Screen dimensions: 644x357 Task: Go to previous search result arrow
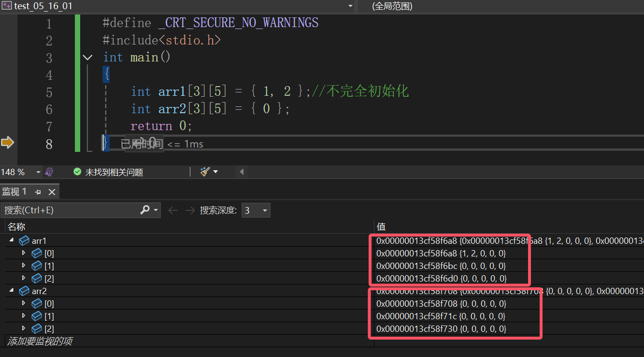pyautogui.click(x=173, y=210)
